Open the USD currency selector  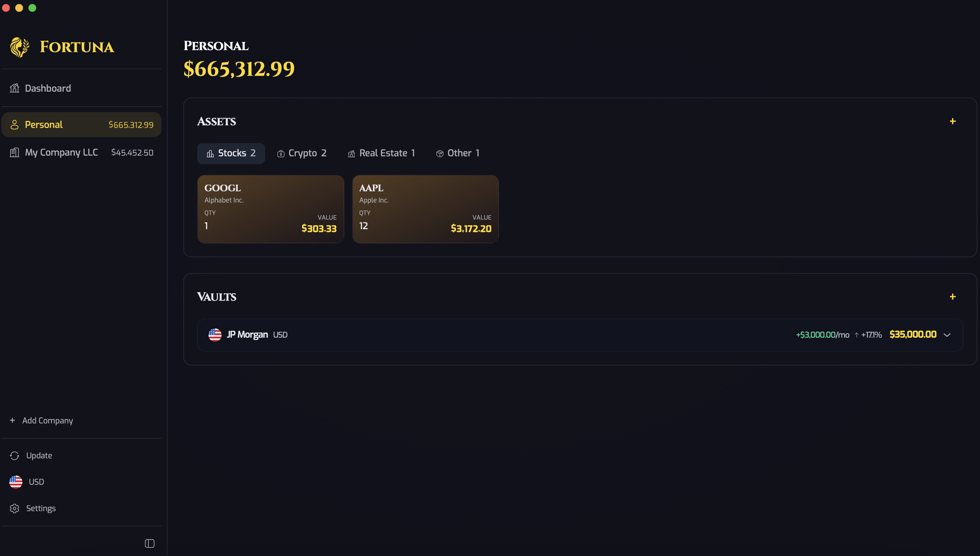click(x=27, y=482)
